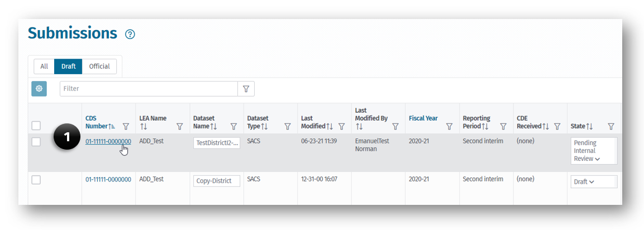Select SACS in the TestDistrictI2 row
Image resolution: width=644 pixels, height=230 pixels.
(x=254, y=141)
